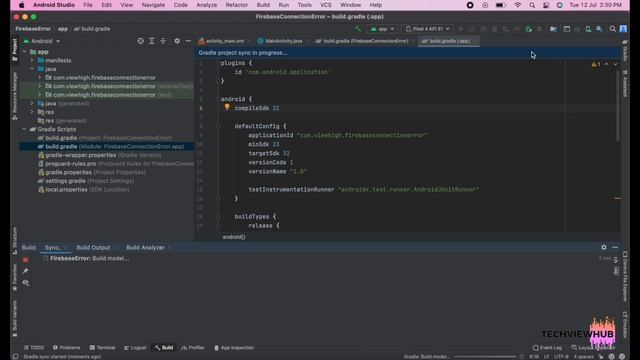Hide the Project panel with minus icon

pyautogui.click(x=188, y=41)
